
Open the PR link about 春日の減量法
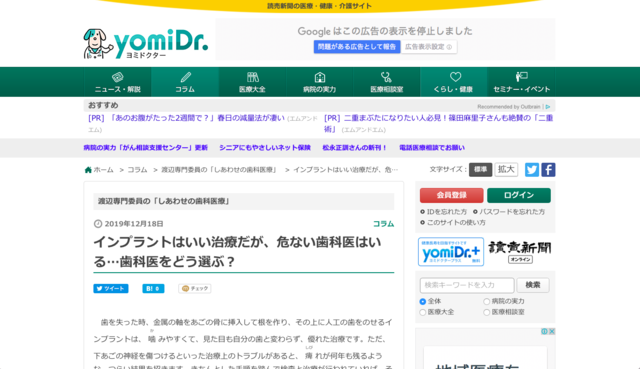187,118
